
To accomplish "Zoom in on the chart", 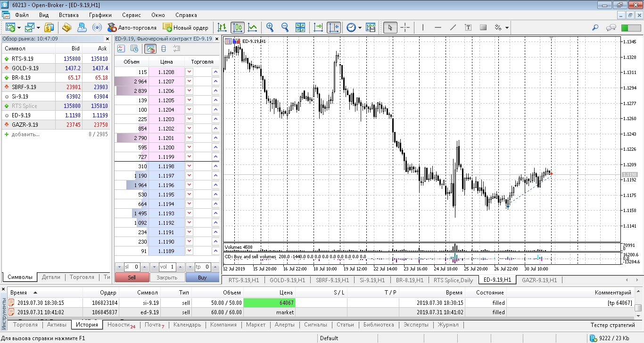I will (x=270, y=27).
